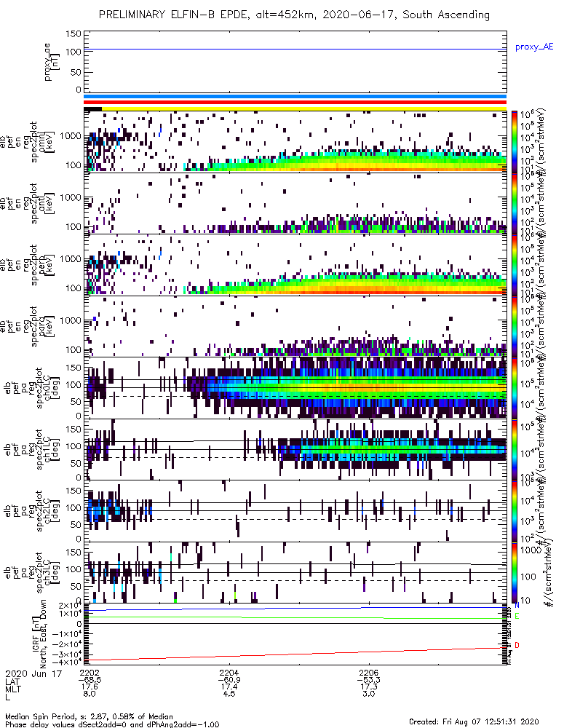Click the red 'D' legend label

517,645
